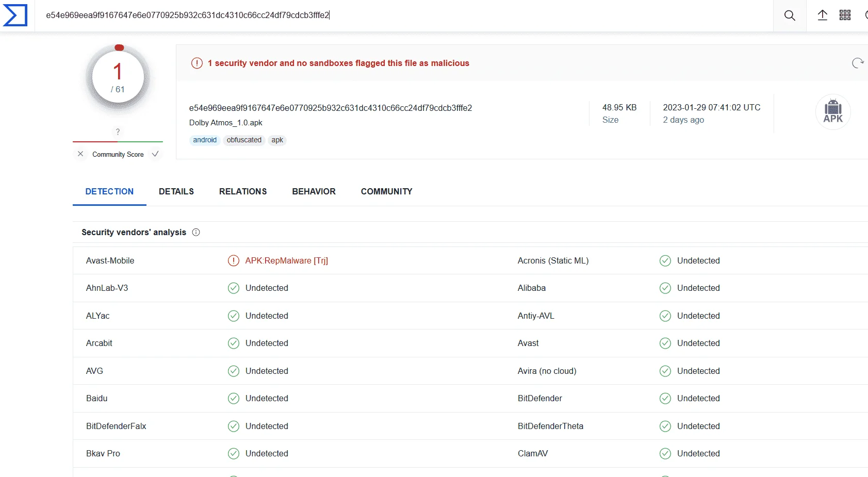Click the BitDefenderFalx vendor name
This screenshot has width=868, height=477.
(116, 426)
